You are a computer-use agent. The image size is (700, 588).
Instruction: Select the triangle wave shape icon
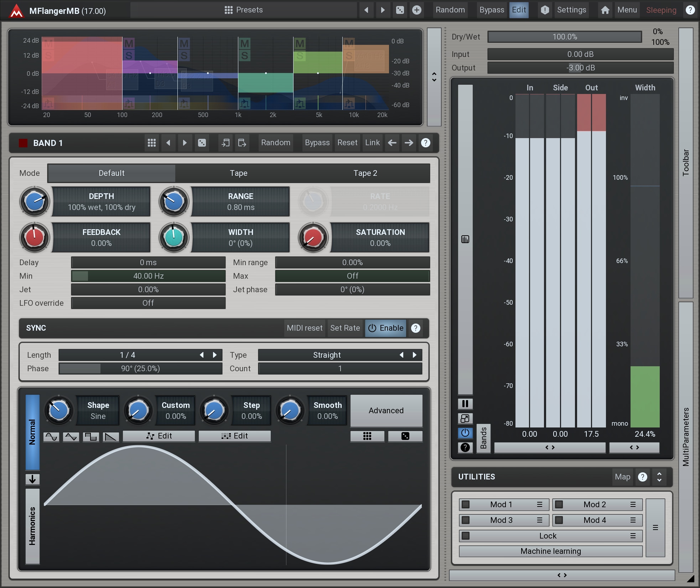click(71, 436)
